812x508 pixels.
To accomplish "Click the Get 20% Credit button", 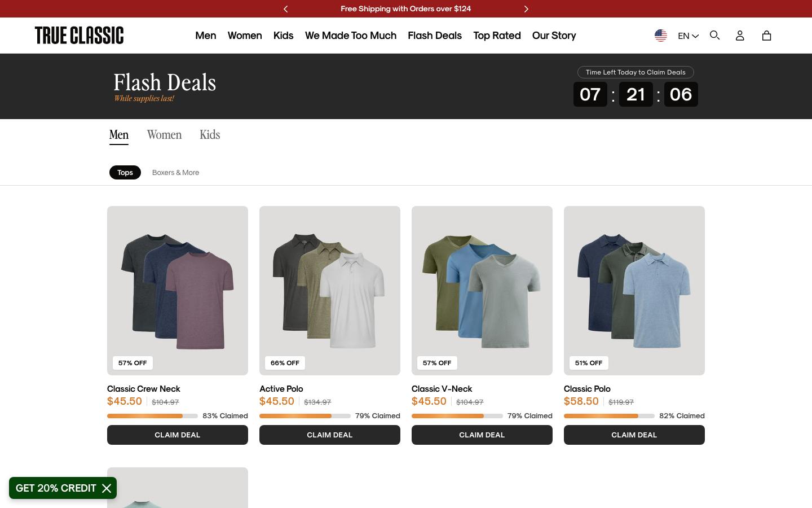I will click(x=56, y=488).
